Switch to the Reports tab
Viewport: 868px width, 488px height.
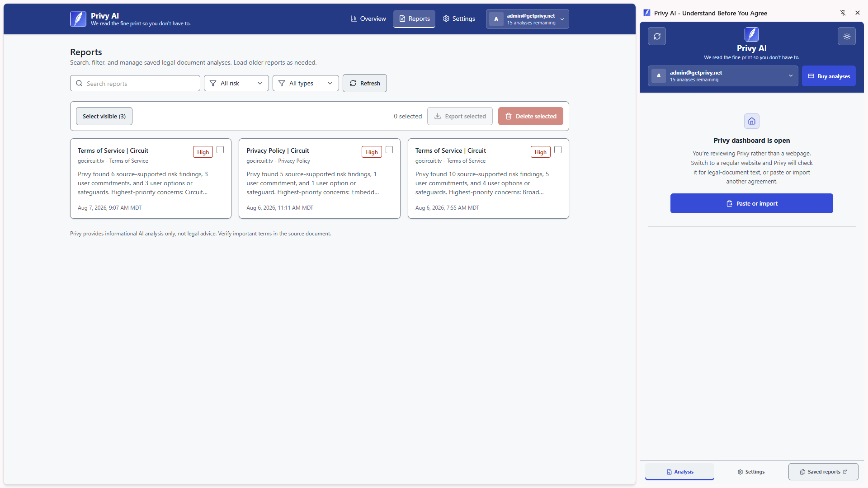[x=414, y=19]
